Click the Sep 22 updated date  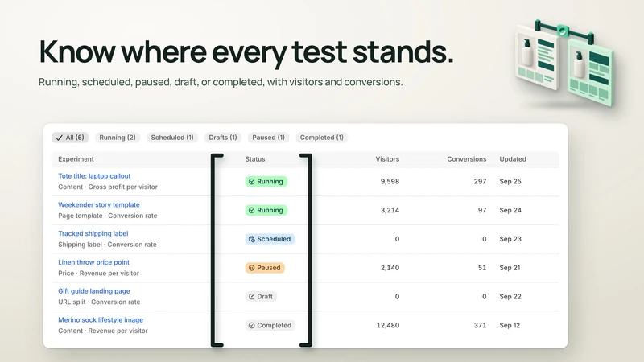(x=510, y=296)
